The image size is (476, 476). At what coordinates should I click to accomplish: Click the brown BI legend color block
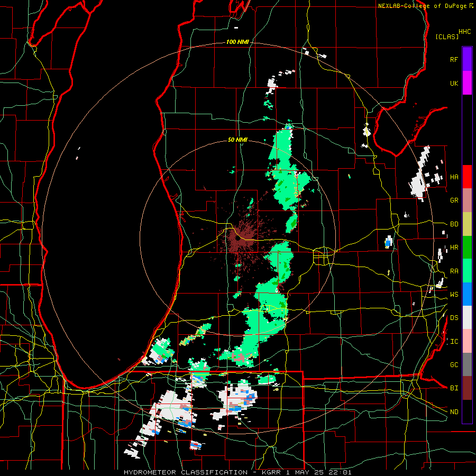467,388
